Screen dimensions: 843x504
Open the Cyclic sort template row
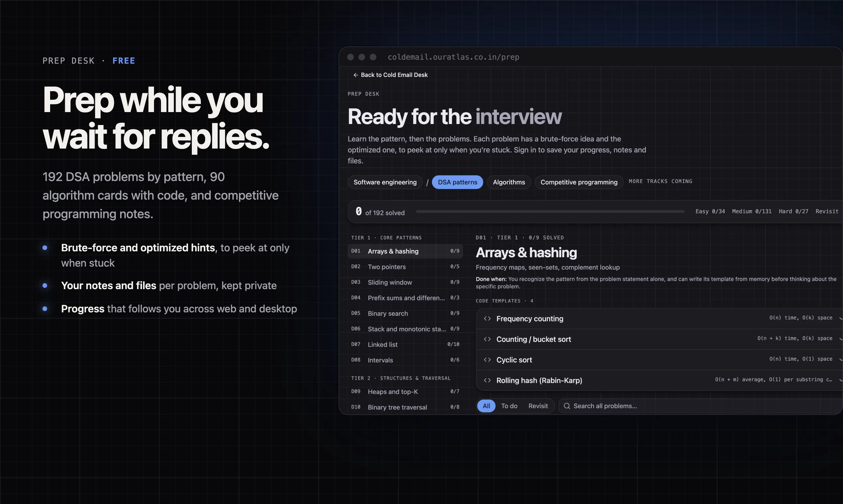point(659,360)
